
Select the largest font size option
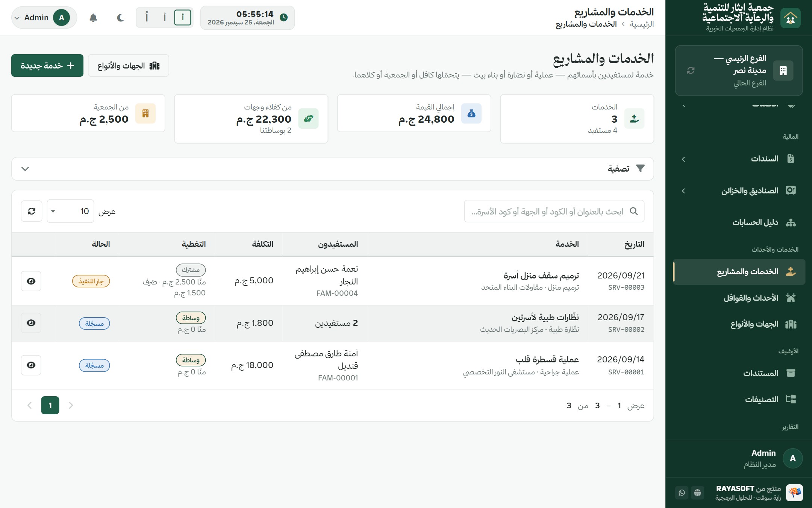(x=147, y=18)
